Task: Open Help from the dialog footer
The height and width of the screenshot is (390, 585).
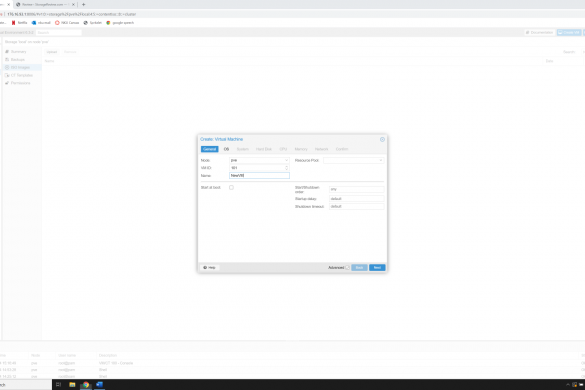Action: pos(209,268)
